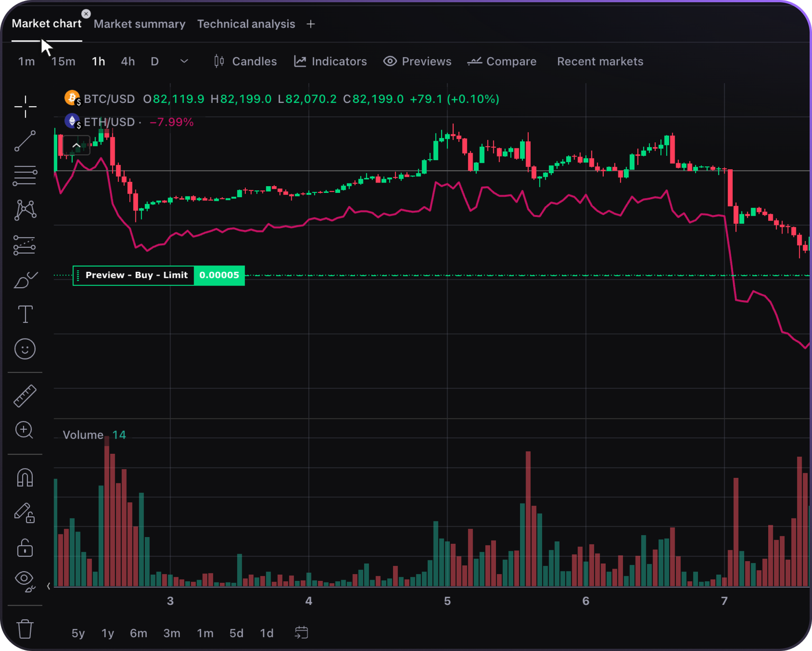
Task: Collapse the volume pane left arrow
Action: tap(48, 586)
